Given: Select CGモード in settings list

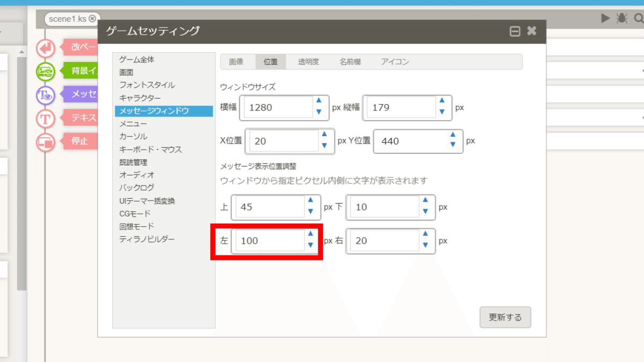Looking at the screenshot, I should 135,213.
